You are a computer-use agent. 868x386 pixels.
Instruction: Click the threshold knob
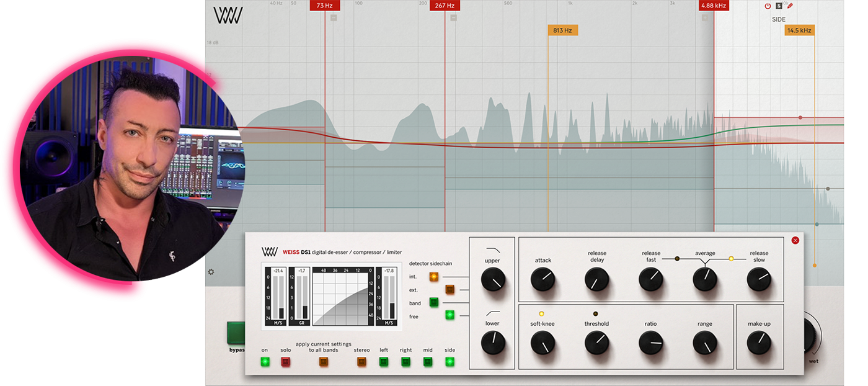[x=596, y=342]
